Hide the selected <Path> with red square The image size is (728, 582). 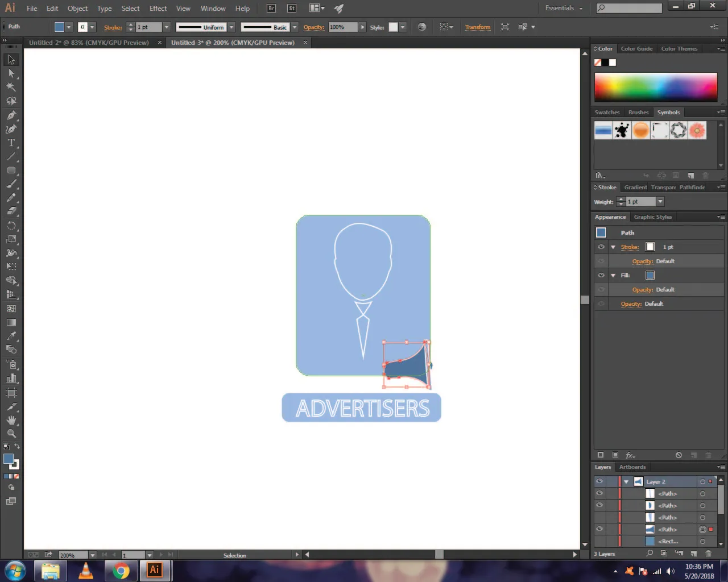(x=599, y=529)
